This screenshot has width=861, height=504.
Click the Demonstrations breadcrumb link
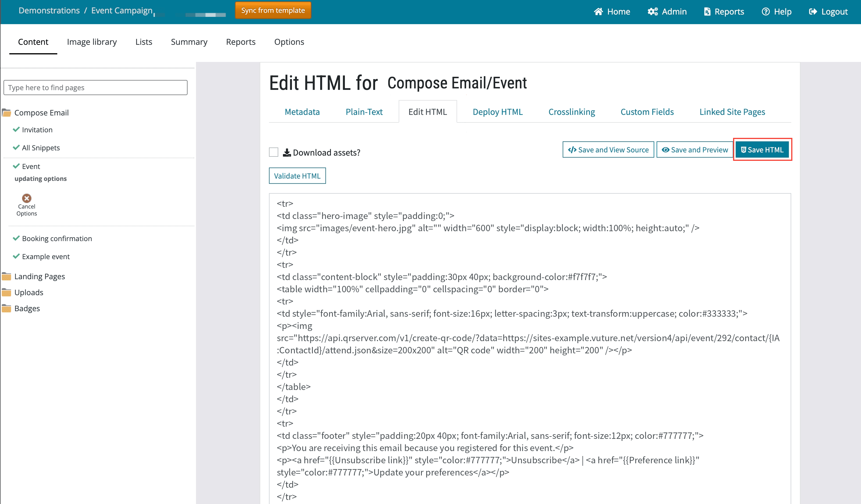49,10
